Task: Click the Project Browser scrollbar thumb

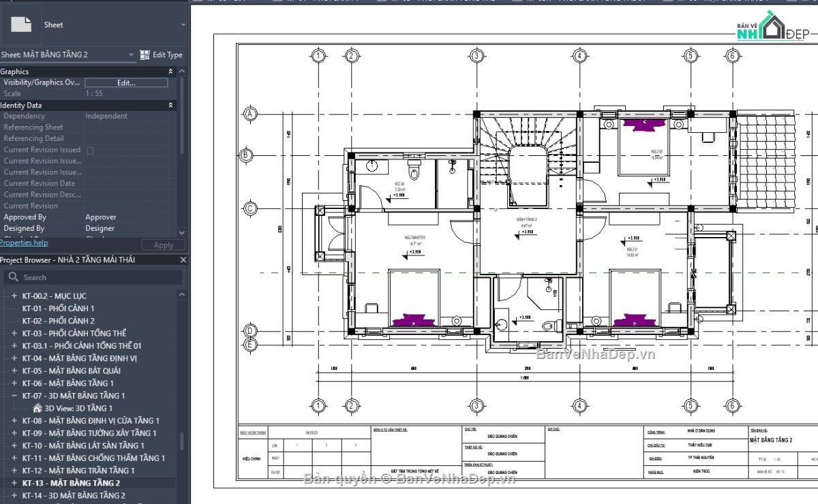Action: (x=181, y=441)
